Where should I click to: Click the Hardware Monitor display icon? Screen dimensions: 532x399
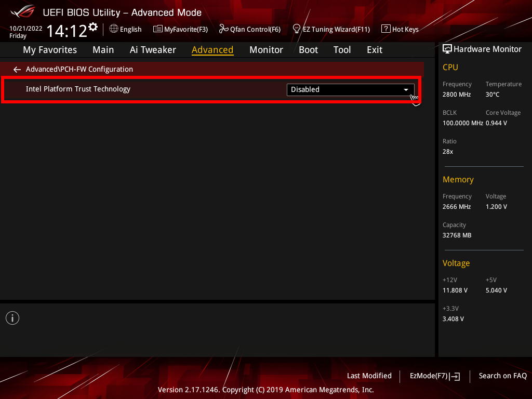coord(447,49)
